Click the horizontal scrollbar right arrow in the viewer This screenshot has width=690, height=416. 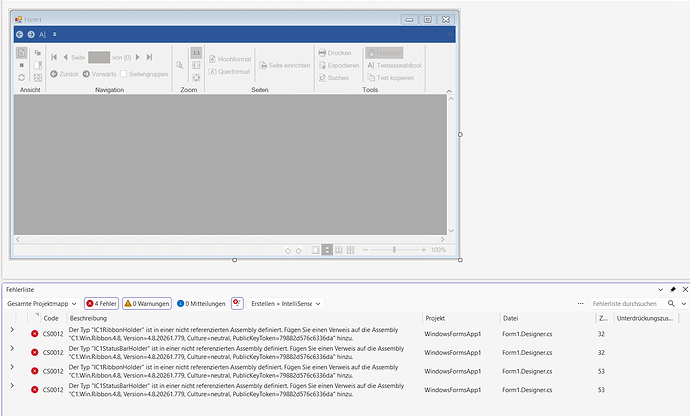(x=443, y=239)
